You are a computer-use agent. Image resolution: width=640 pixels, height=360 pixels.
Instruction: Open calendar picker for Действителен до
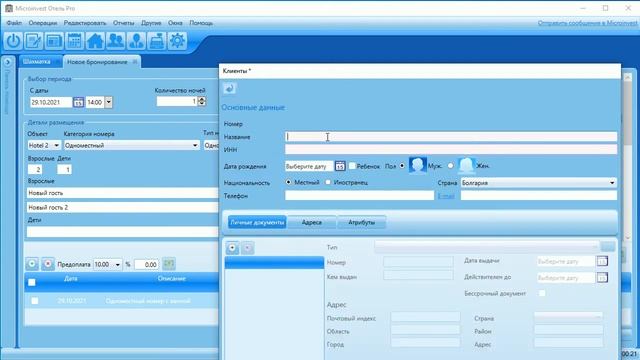pos(602,278)
